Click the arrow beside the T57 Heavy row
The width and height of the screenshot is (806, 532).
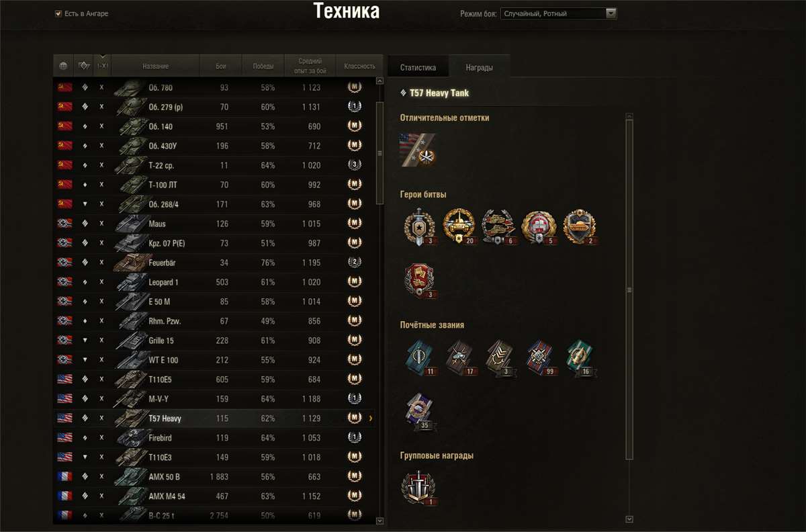click(x=371, y=418)
